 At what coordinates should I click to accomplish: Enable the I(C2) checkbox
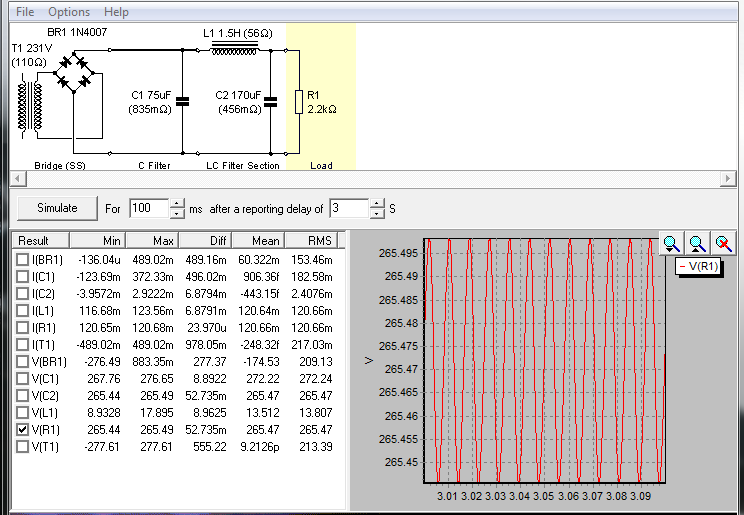(22, 294)
